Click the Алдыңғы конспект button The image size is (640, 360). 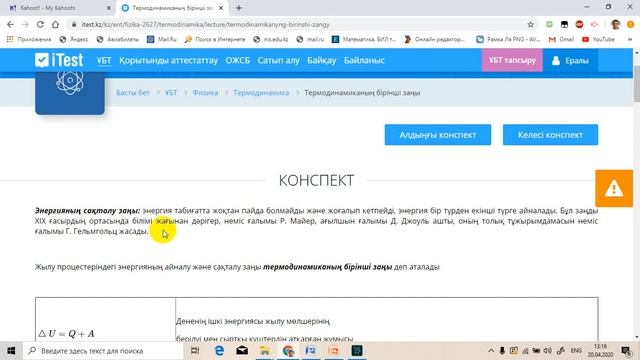438,135
